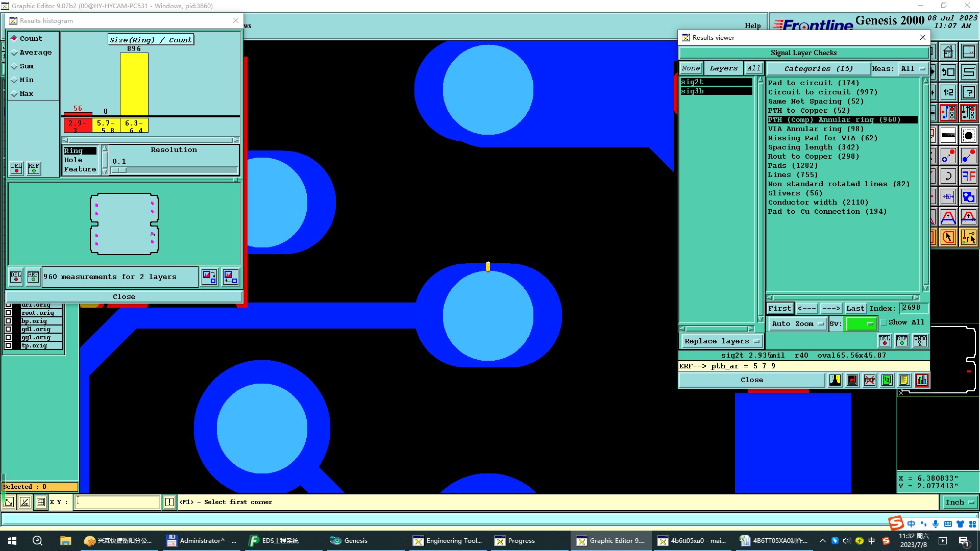
Task: Select the ruler measure tool icon
Action: (x=948, y=135)
